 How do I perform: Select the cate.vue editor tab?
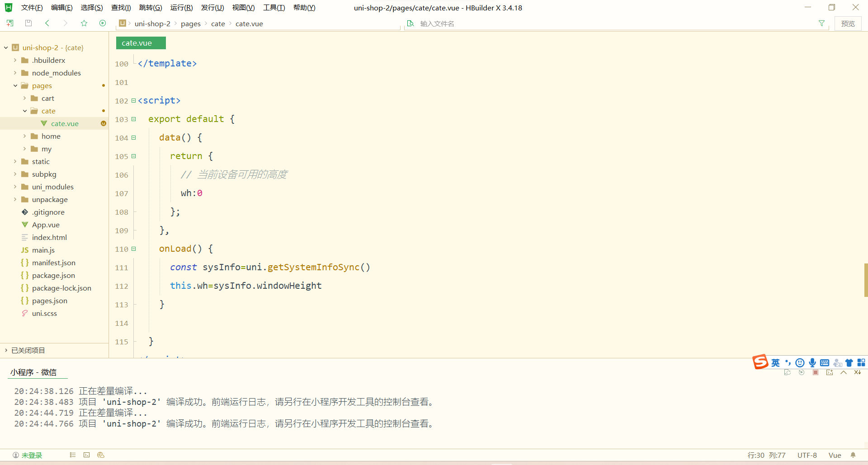click(141, 43)
